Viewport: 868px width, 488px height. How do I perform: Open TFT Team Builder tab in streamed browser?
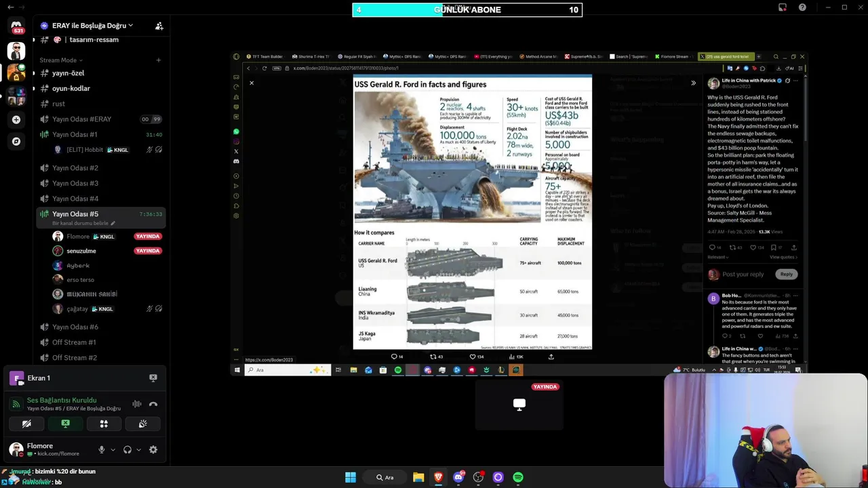(x=265, y=57)
